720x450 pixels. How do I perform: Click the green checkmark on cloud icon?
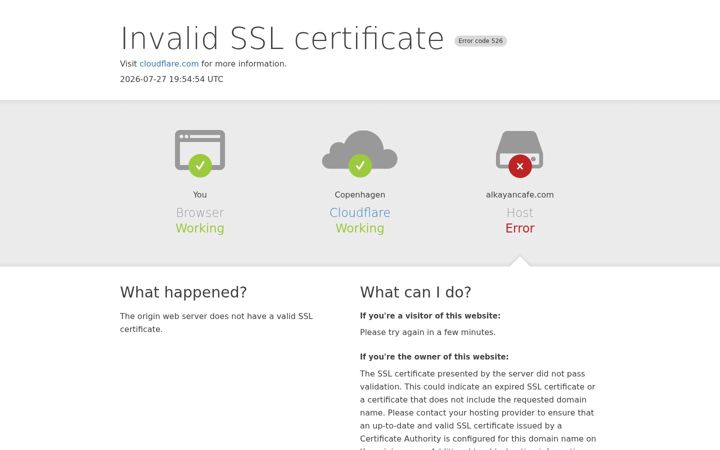[360, 166]
